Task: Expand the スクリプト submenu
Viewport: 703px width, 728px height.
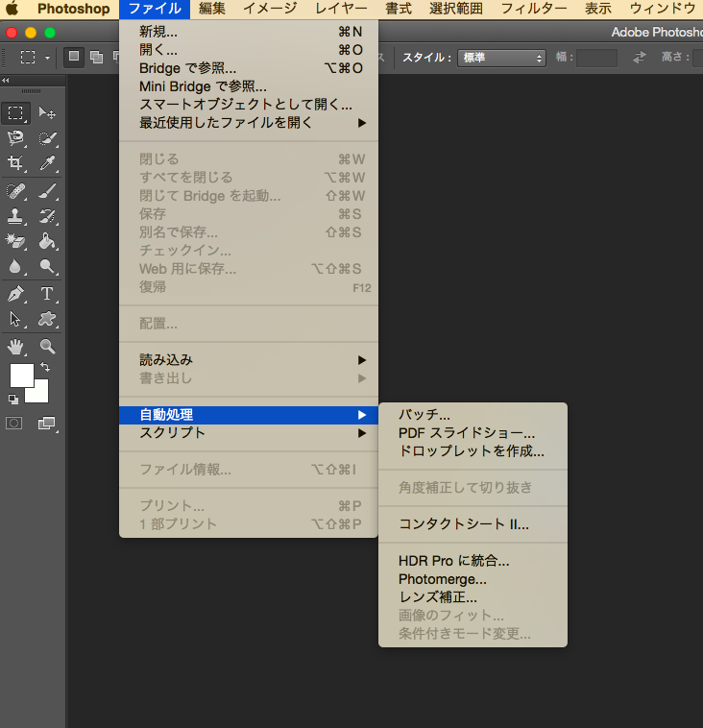Action: [x=249, y=433]
